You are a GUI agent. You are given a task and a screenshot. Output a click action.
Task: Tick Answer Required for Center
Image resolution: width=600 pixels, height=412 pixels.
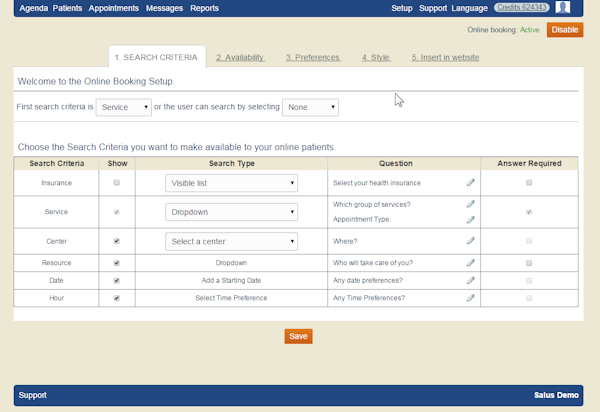click(529, 241)
